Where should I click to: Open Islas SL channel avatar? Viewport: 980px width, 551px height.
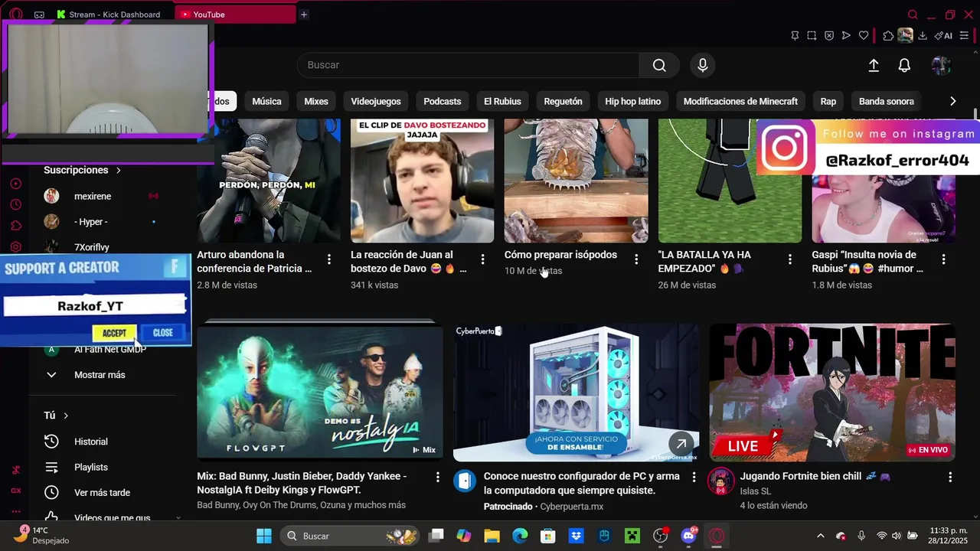[720, 481]
